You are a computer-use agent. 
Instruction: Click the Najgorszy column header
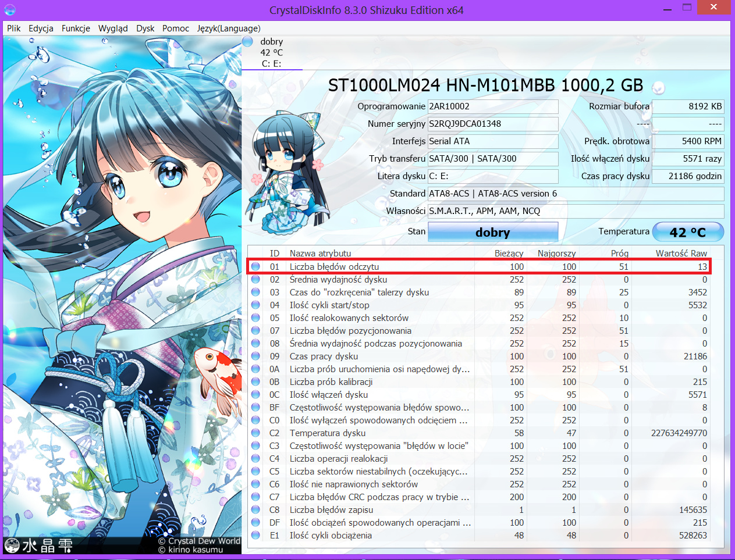[x=556, y=253]
